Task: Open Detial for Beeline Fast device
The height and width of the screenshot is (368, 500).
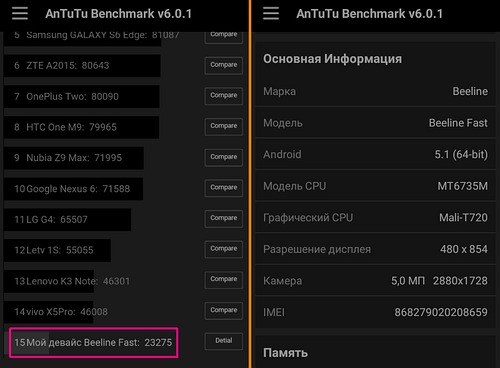Action: tap(224, 341)
